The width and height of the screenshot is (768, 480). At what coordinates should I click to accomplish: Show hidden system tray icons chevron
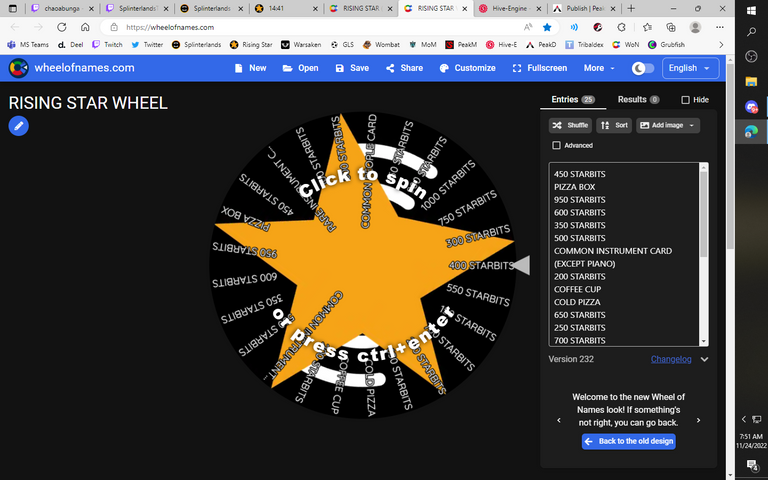(744, 419)
